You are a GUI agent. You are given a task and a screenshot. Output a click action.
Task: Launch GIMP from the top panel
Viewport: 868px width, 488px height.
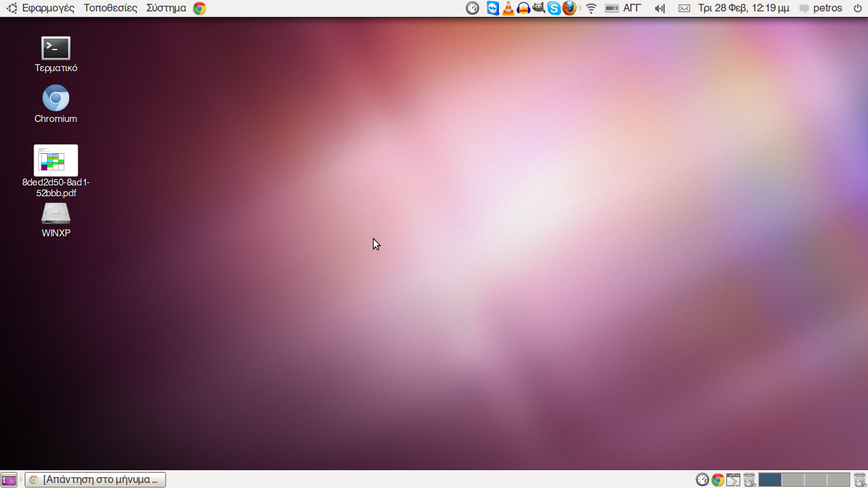(x=539, y=8)
